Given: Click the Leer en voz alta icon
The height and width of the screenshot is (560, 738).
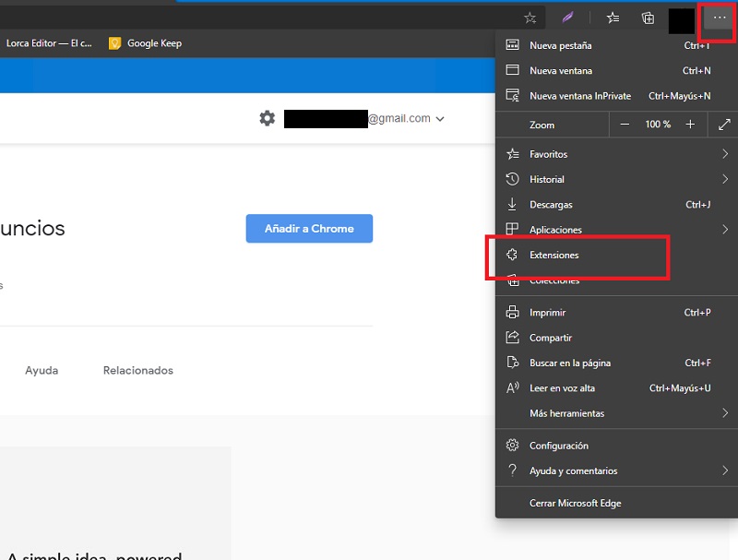Looking at the screenshot, I should click(512, 387).
